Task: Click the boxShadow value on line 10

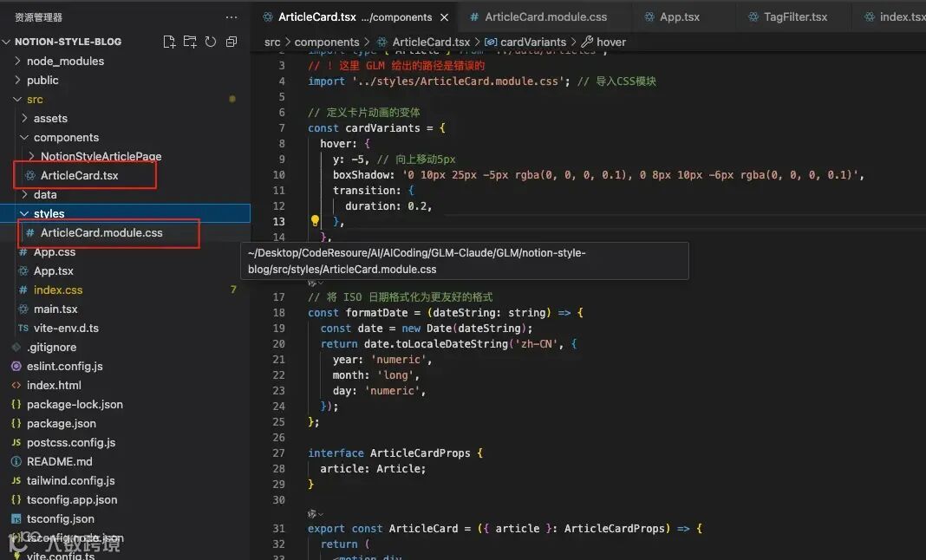Action: [x=630, y=175]
